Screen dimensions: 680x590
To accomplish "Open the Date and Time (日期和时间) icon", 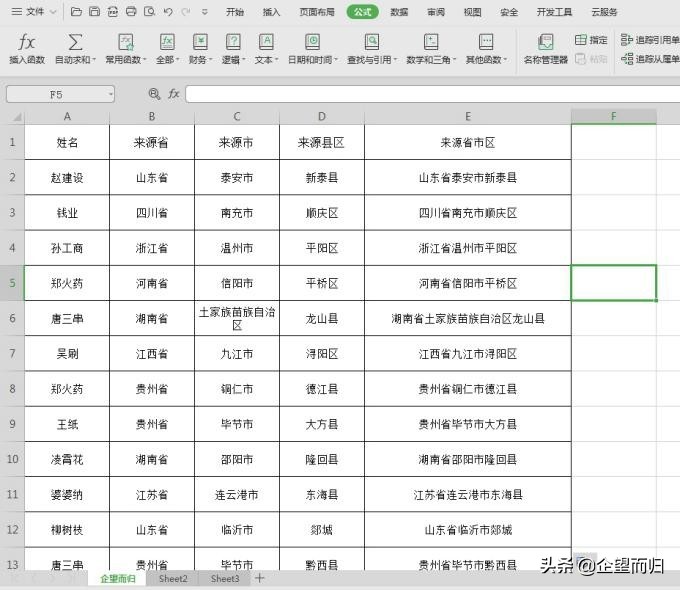I will coord(312,43).
